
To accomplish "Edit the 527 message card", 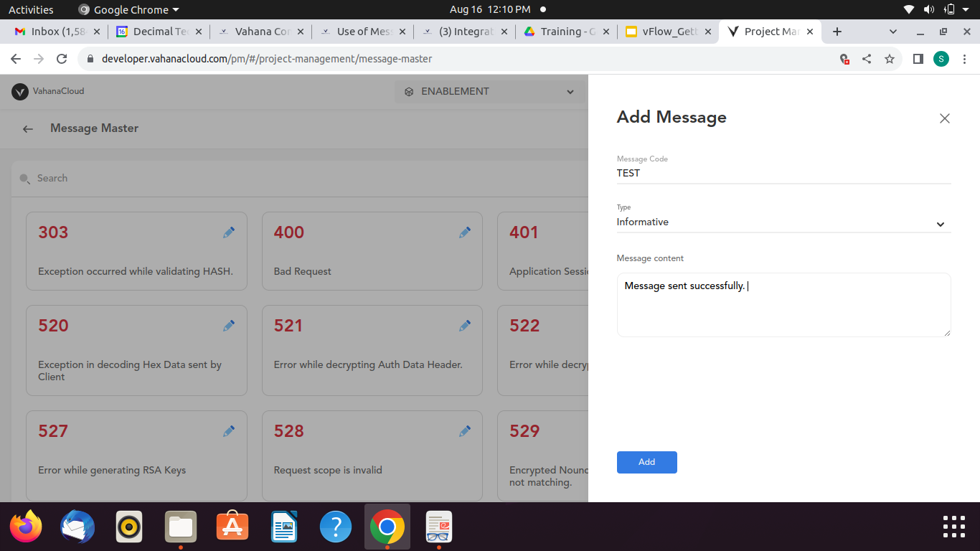I will point(229,431).
